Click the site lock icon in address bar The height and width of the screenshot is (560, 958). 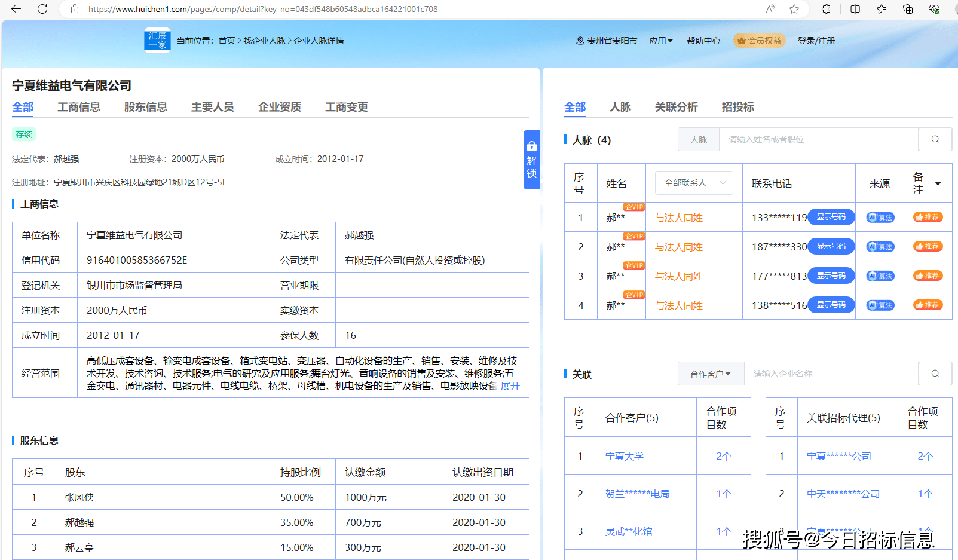75,9
